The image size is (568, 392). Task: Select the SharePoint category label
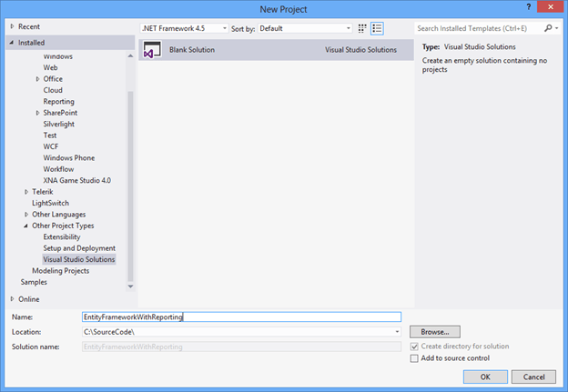[60, 113]
